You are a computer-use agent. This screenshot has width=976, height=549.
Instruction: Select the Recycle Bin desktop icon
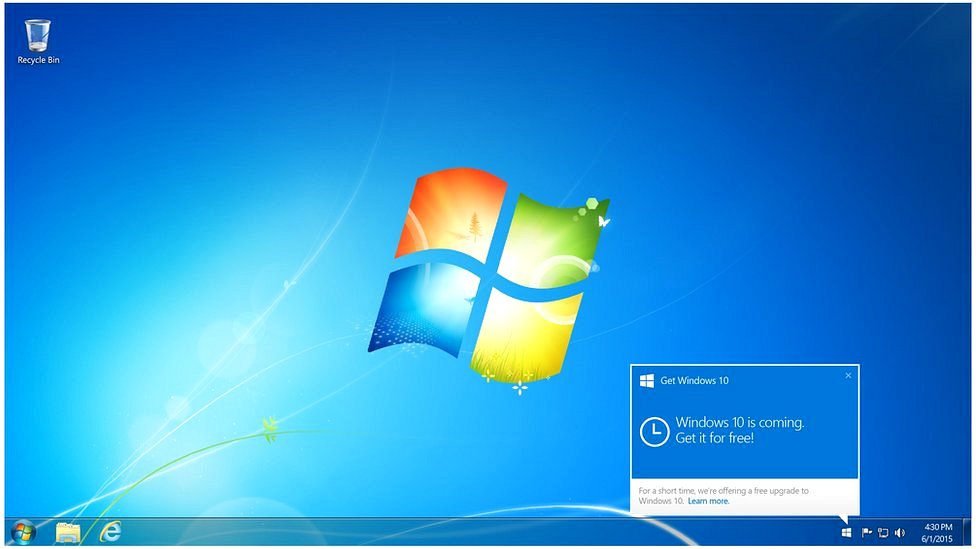37,42
